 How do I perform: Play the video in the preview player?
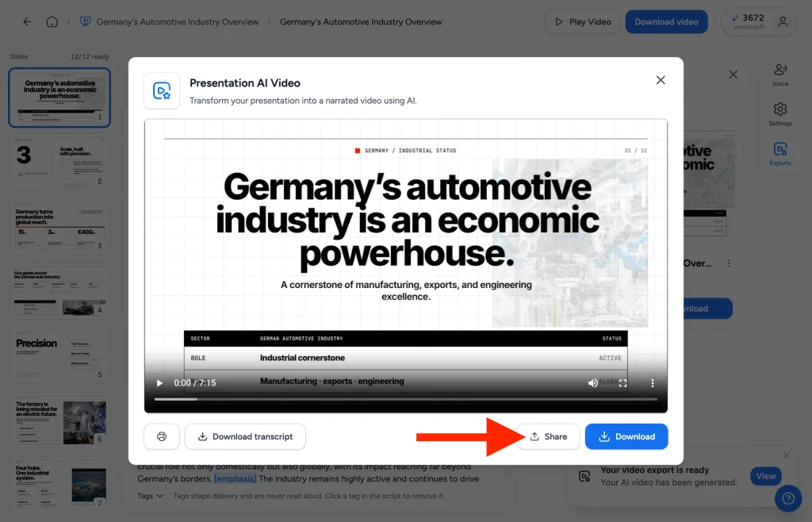click(x=159, y=383)
